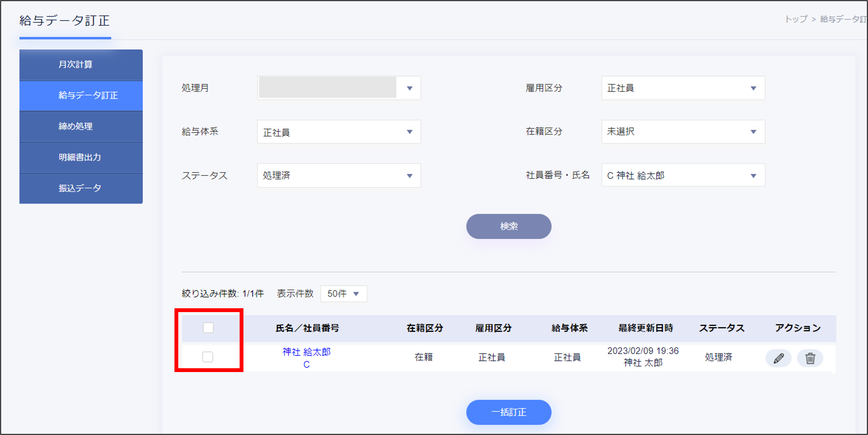Open the 社員番号・氏名 dropdown
Screen dimensions: 868x435
pyautogui.click(x=683, y=176)
